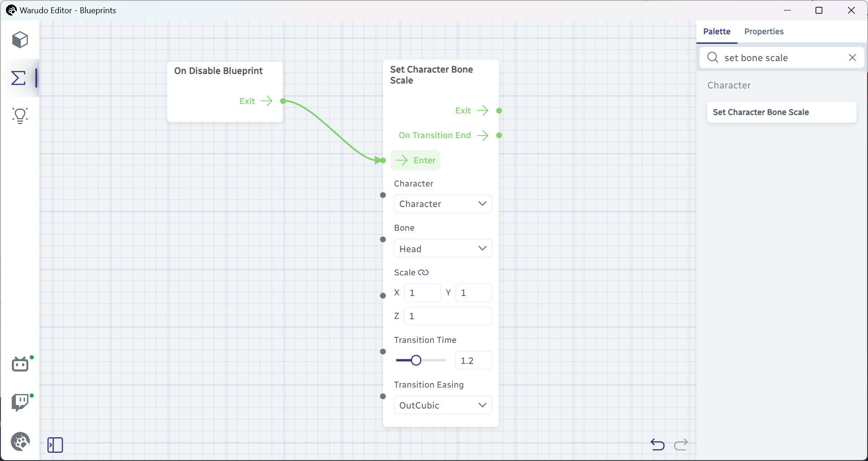Click the Character data input port
Viewport: 868px width, 461px height.
(383, 195)
